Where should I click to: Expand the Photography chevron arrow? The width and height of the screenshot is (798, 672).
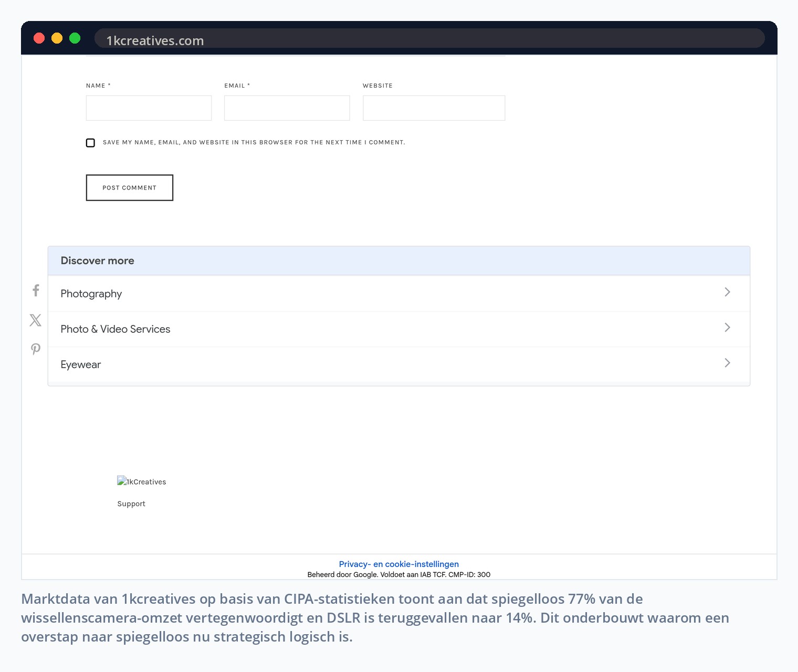pos(727,292)
